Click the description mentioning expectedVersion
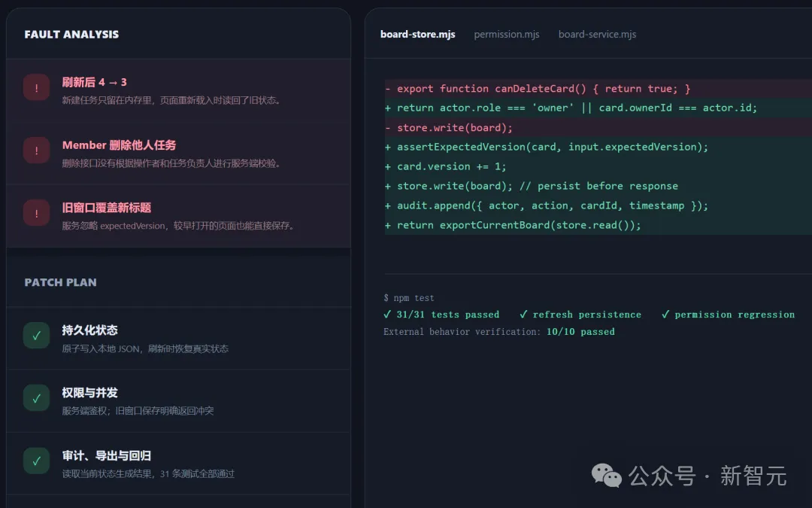 pyautogui.click(x=180, y=226)
